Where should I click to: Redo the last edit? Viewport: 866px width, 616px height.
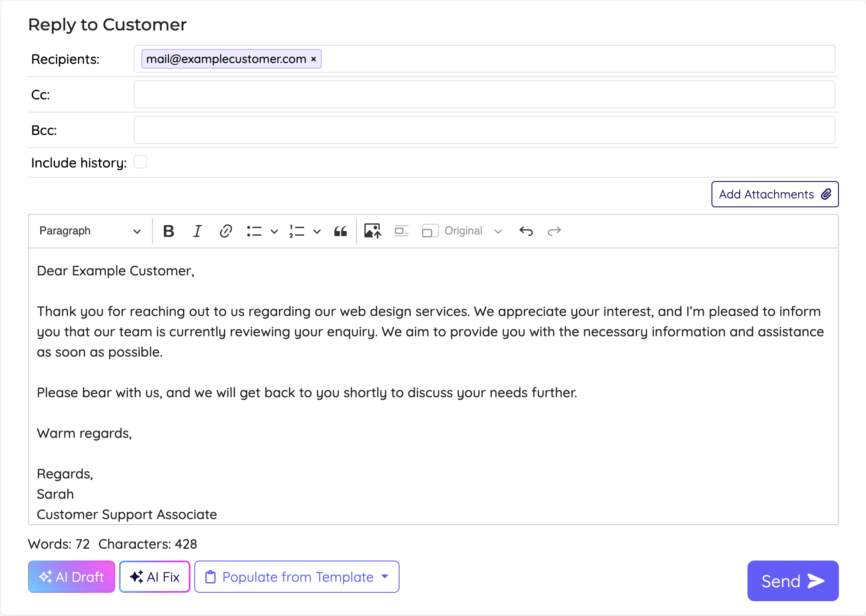tap(554, 231)
